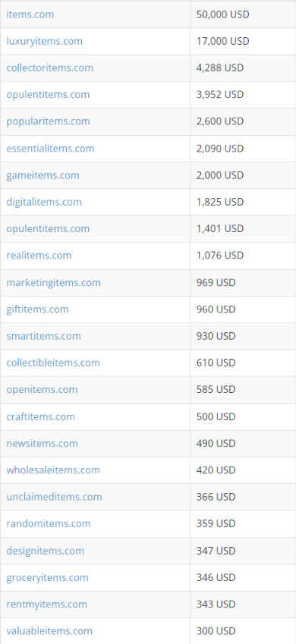Follow the marketingitems.com link

pos(53,282)
